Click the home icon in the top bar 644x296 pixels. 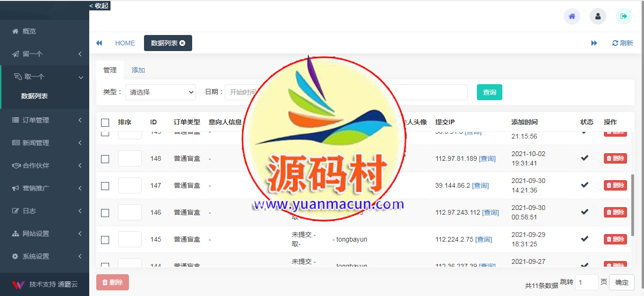[x=572, y=16]
